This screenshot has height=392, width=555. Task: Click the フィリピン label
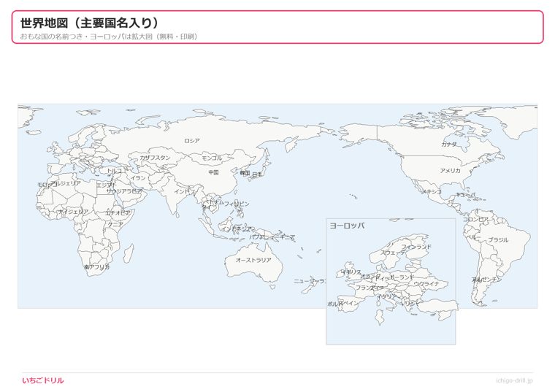pos(237,204)
